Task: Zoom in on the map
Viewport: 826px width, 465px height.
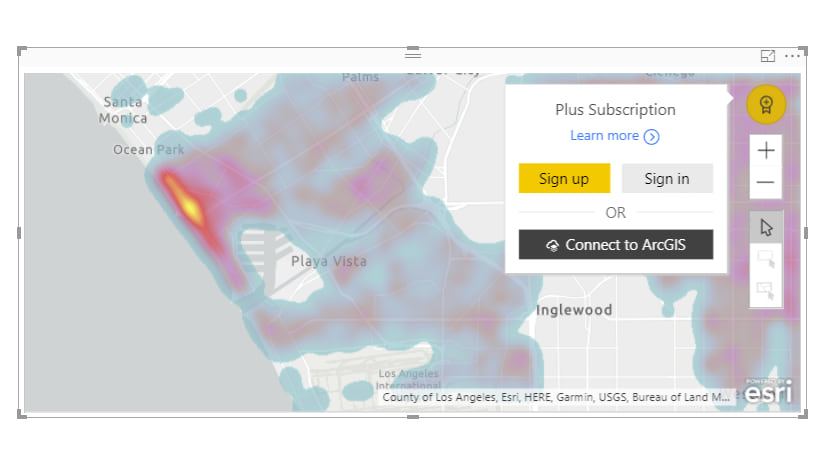Action: pos(766,151)
